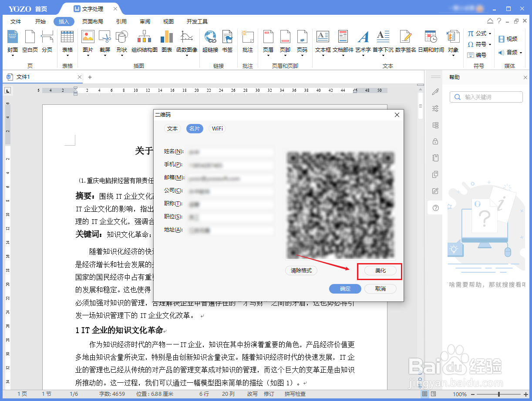
Task: Select the 文本 tab in QR dialog
Action: [172, 129]
